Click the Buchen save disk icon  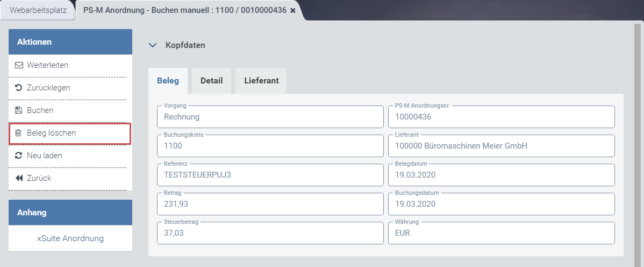click(19, 110)
